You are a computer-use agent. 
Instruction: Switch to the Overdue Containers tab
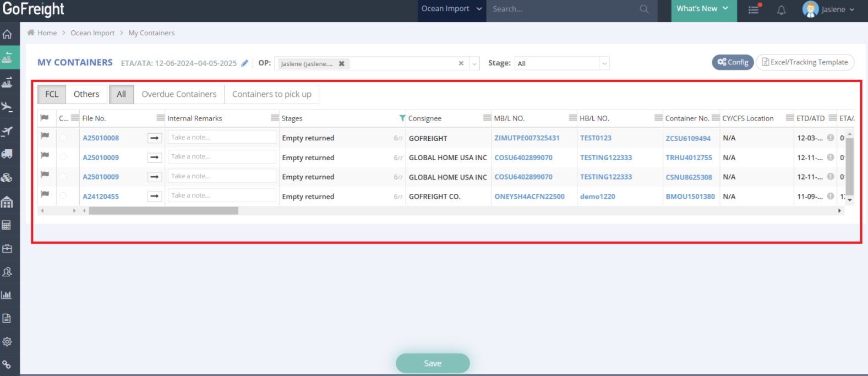click(x=179, y=94)
